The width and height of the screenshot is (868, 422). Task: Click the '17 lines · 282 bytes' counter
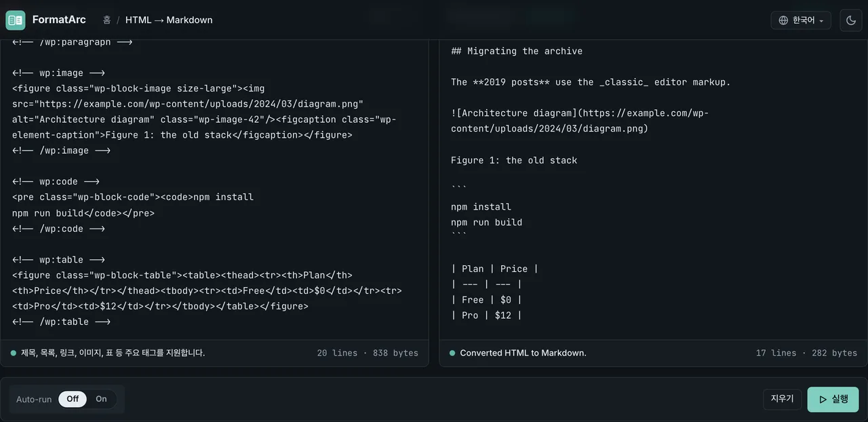pyautogui.click(x=806, y=353)
